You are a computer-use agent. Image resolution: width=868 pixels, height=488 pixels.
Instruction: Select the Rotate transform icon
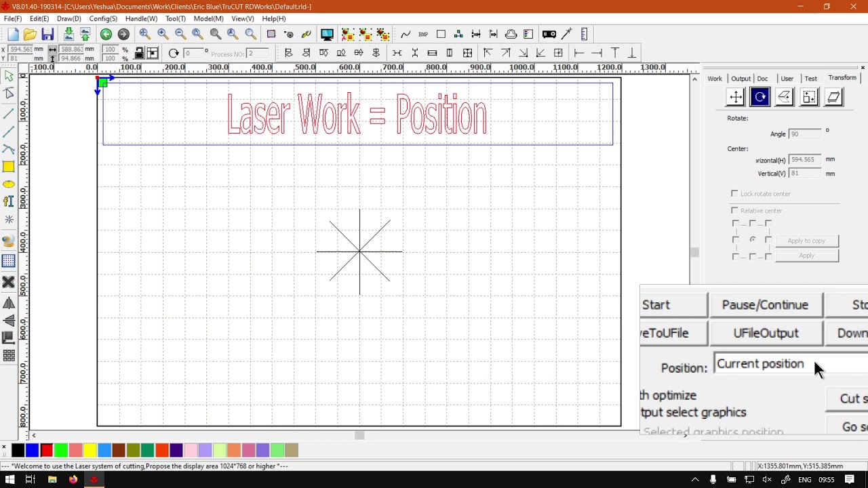[760, 98]
